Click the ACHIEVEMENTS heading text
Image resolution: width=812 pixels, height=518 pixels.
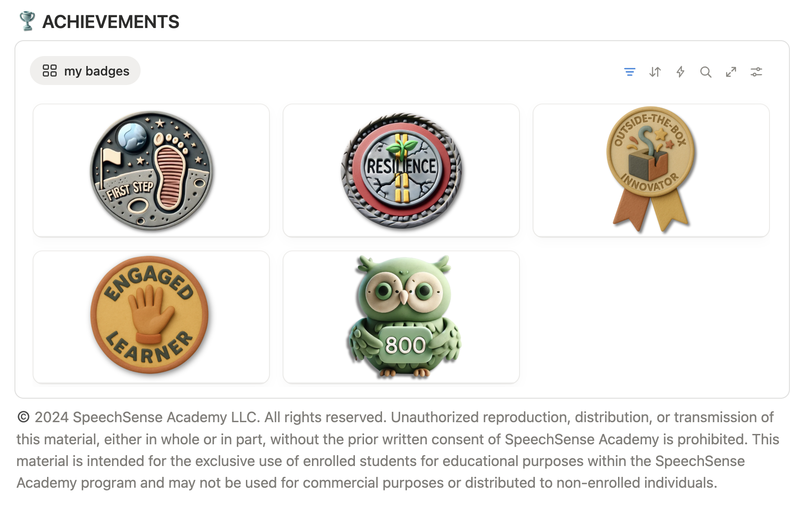tap(111, 22)
